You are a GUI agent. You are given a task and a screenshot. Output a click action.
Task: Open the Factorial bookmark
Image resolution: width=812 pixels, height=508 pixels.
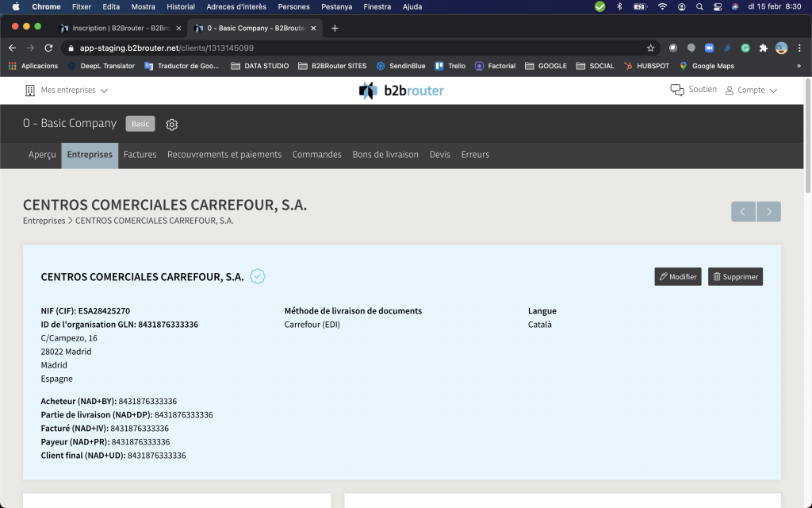click(x=495, y=66)
